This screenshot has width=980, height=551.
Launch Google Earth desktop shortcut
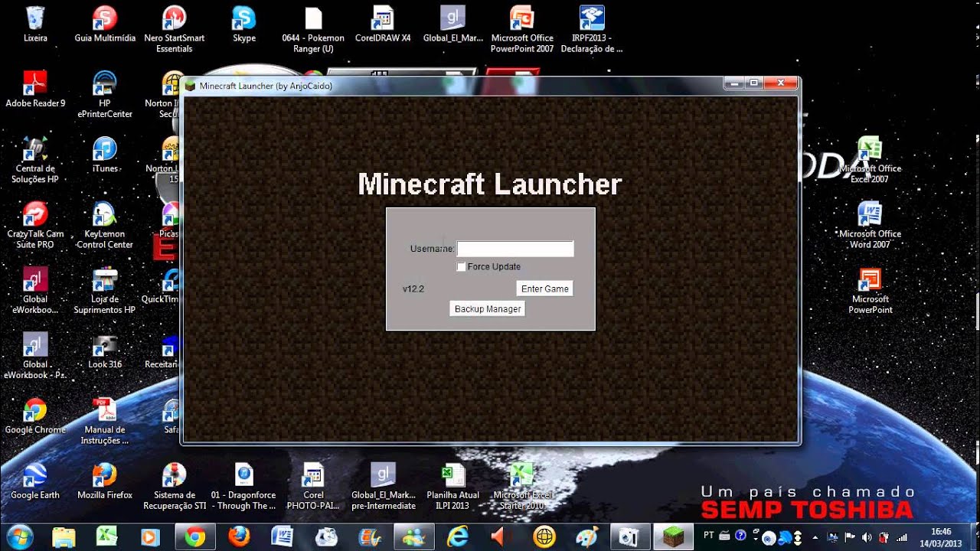click(35, 481)
